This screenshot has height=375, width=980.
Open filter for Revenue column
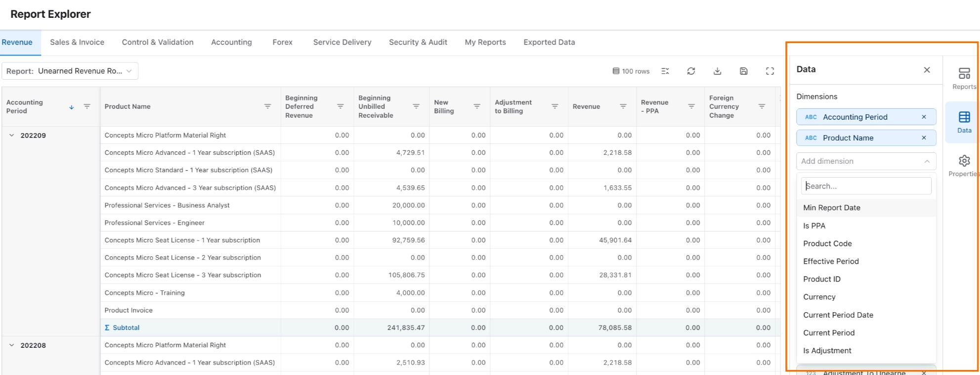coord(623,106)
